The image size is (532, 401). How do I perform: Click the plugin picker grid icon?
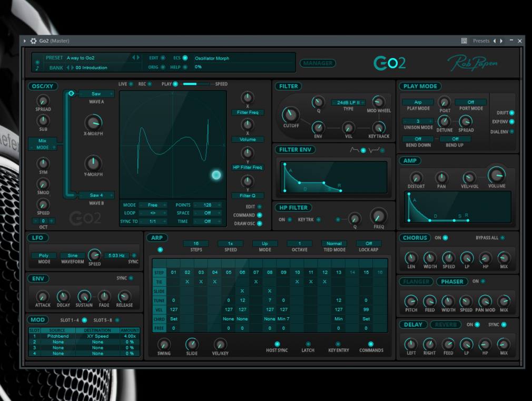(x=464, y=41)
